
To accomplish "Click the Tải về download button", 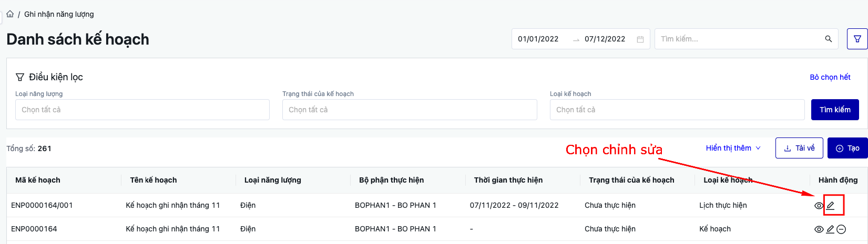I will (x=799, y=148).
